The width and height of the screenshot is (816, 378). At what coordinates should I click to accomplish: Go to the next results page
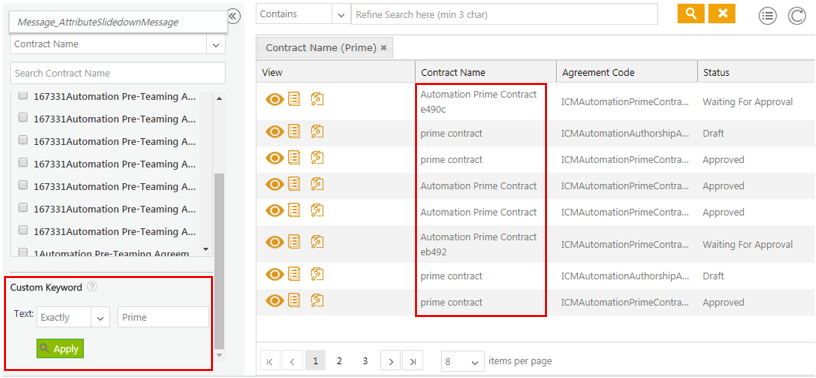click(x=390, y=361)
